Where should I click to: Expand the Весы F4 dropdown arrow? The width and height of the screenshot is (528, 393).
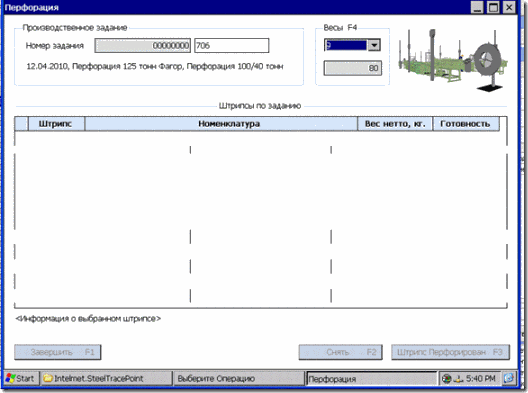[374, 45]
